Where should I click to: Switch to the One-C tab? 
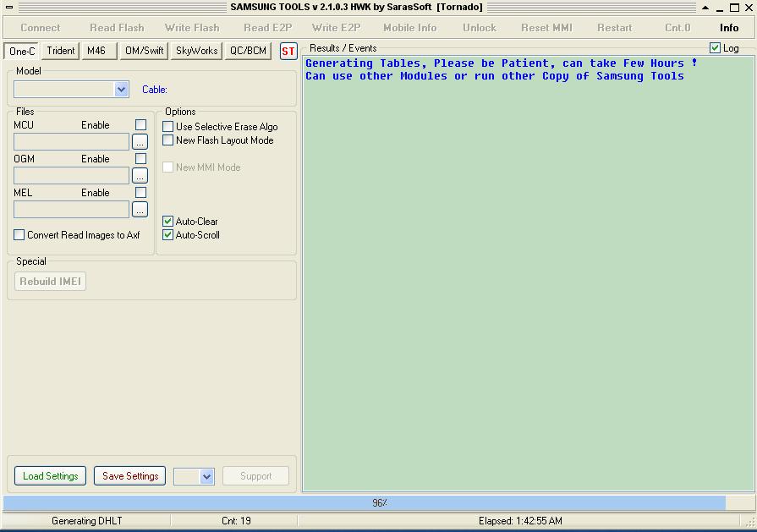22,52
